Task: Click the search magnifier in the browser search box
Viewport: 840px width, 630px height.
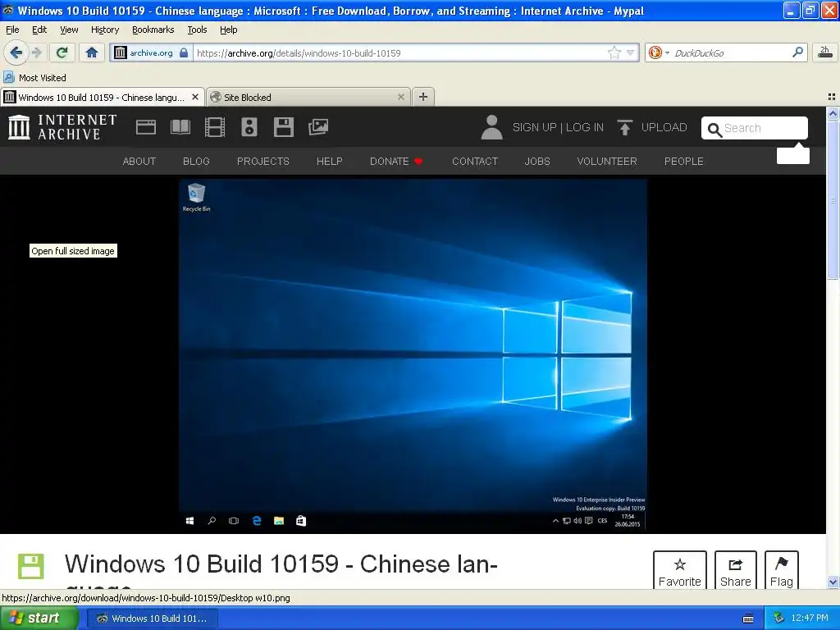Action: tap(797, 52)
